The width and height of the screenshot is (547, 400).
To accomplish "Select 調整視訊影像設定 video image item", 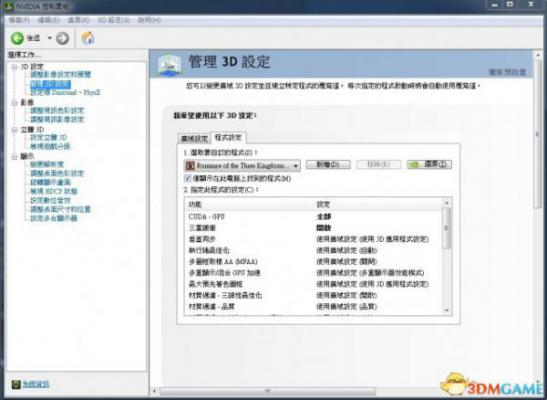I will click(x=57, y=119).
